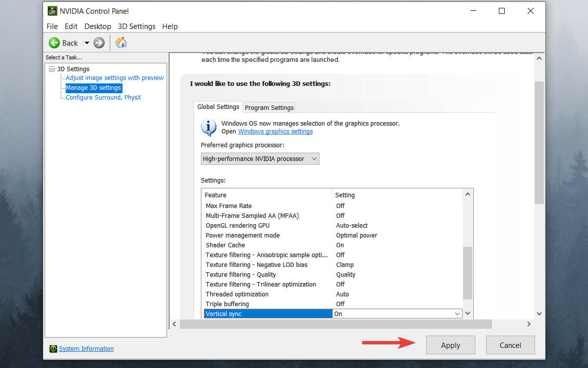Select Texture filtering - Anisotropic sample row

(332, 255)
